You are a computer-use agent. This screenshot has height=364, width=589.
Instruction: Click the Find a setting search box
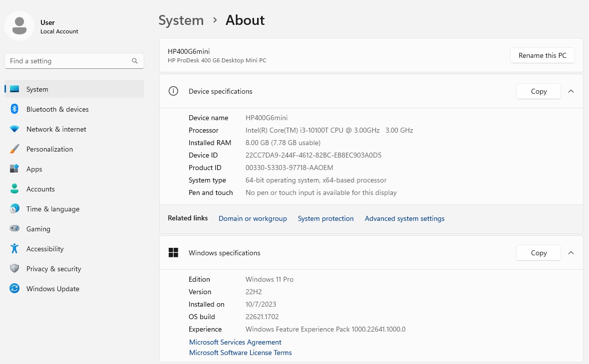[x=74, y=61]
